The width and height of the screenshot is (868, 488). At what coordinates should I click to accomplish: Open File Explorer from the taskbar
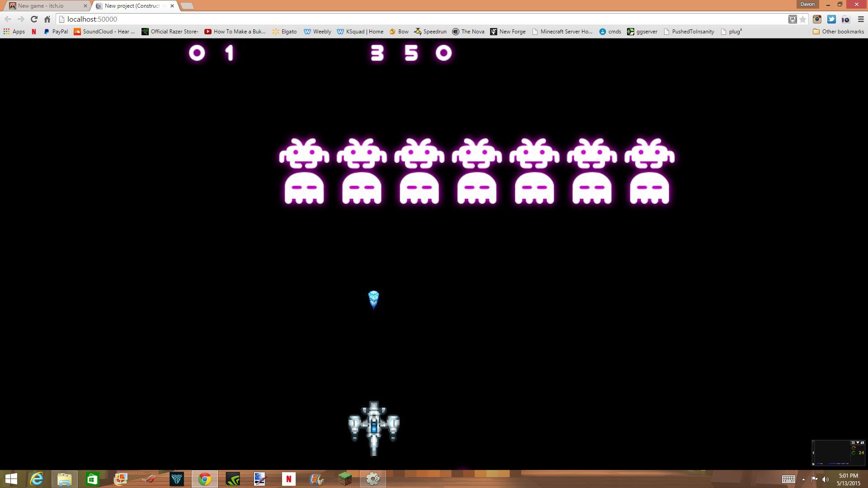coord(64,479)
